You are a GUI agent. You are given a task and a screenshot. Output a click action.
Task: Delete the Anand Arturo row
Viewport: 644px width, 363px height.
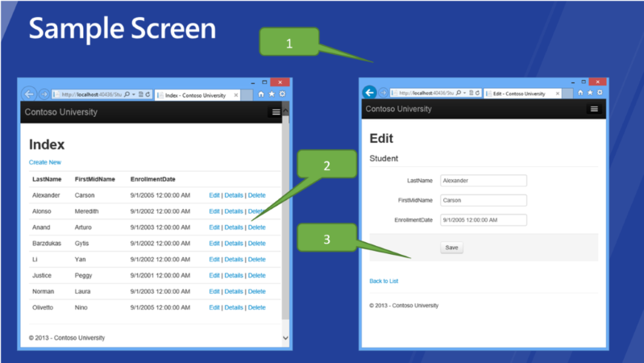[256, 227]
